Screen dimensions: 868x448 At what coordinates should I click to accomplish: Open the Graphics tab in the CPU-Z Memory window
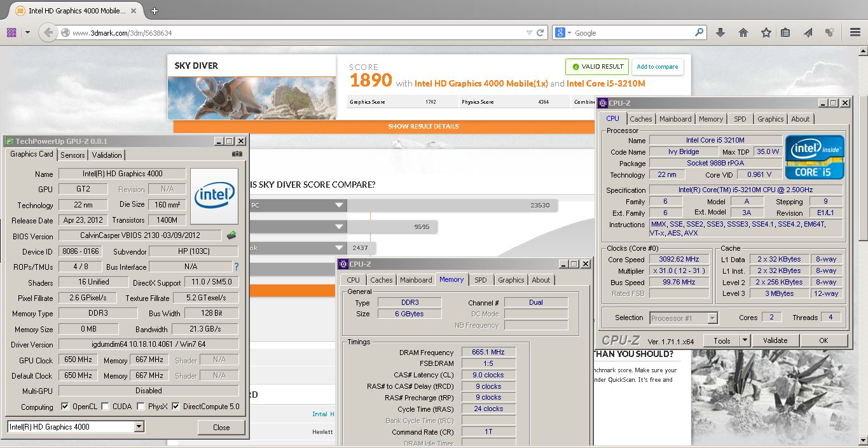[x=511, y=280]
